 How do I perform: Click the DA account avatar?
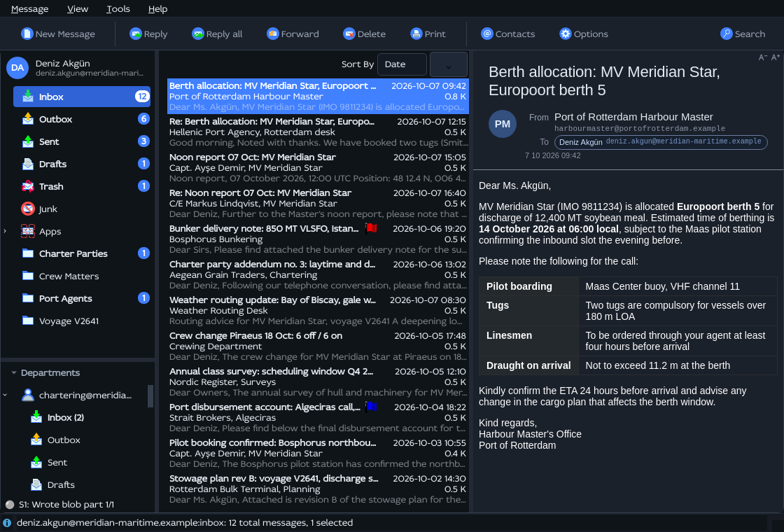click(17, 67)
